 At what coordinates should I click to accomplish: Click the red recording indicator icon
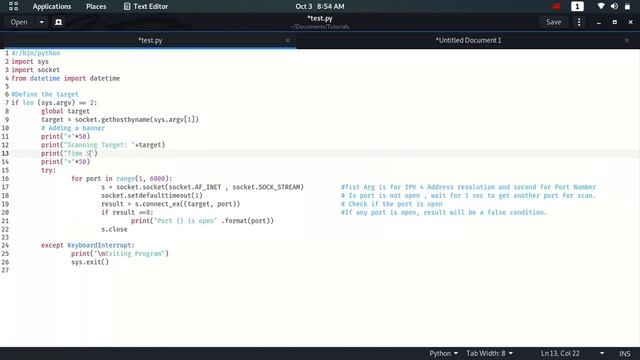[x=556, y=7]
